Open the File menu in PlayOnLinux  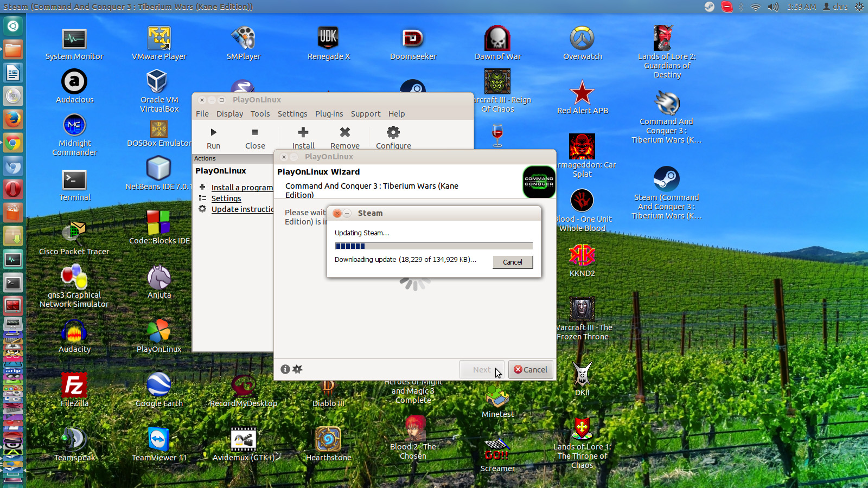(202, 114)
